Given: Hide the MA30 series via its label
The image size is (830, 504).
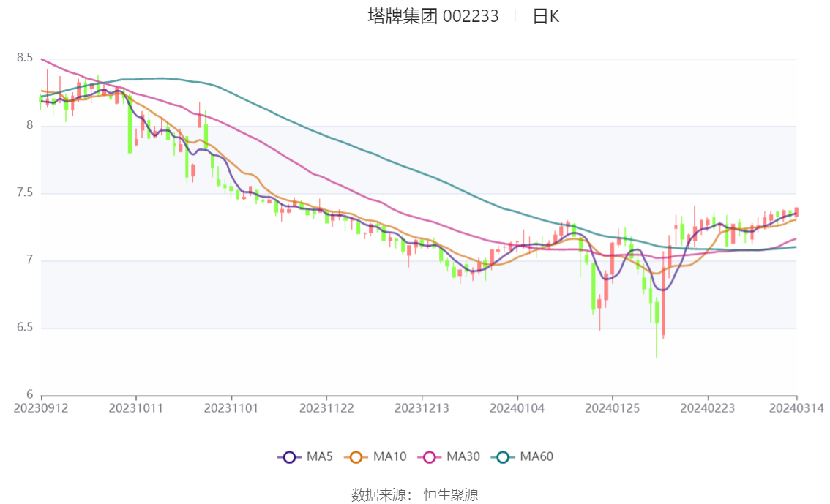Looking at the screenshot, I should coord(463,456).
